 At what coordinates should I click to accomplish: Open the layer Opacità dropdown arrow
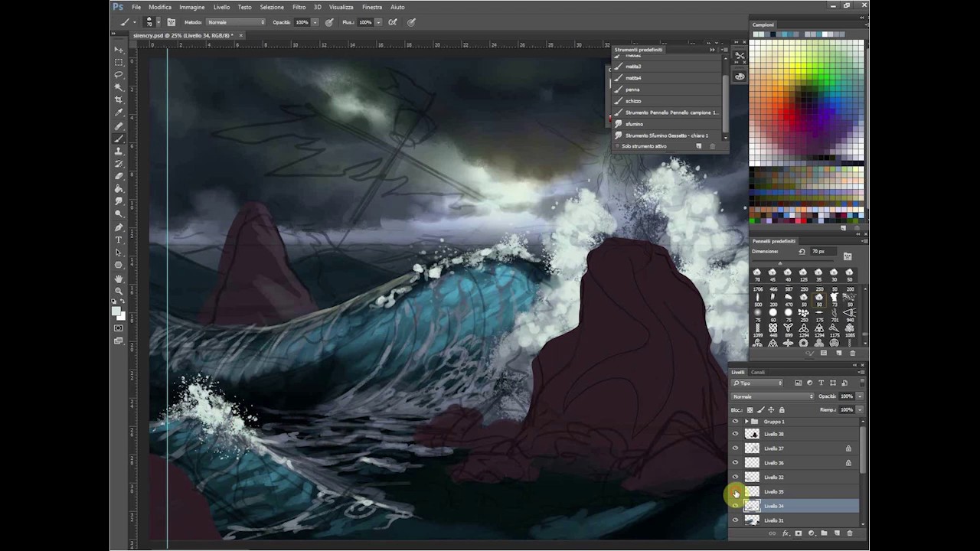860,396
